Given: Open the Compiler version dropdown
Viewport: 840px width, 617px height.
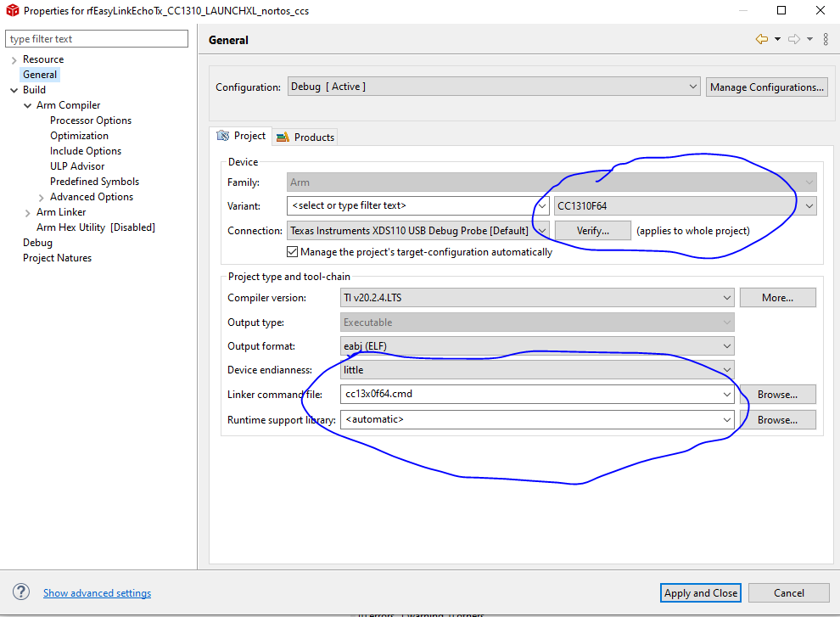Looking at the screenshot, I should click(537, 298).
